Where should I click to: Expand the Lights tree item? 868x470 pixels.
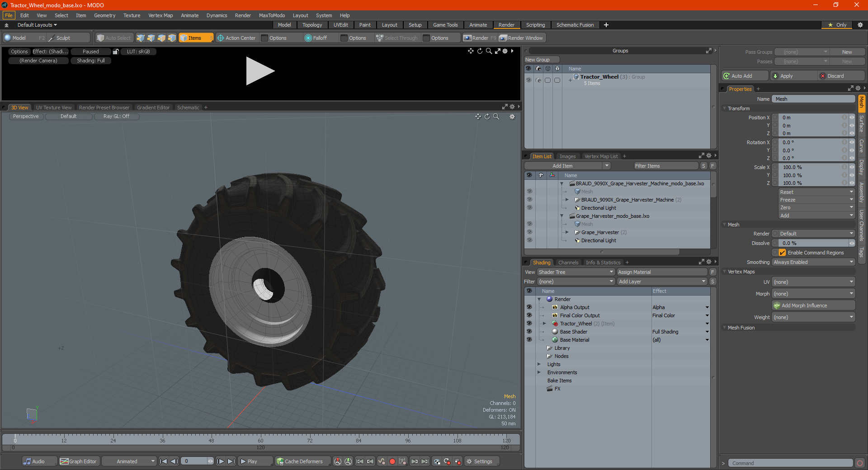539,364
